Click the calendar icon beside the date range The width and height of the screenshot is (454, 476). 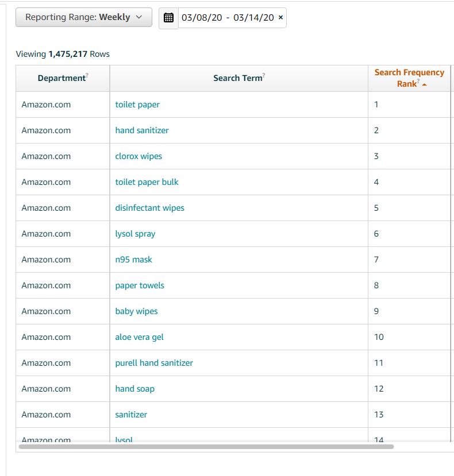(x=168, y=18)
